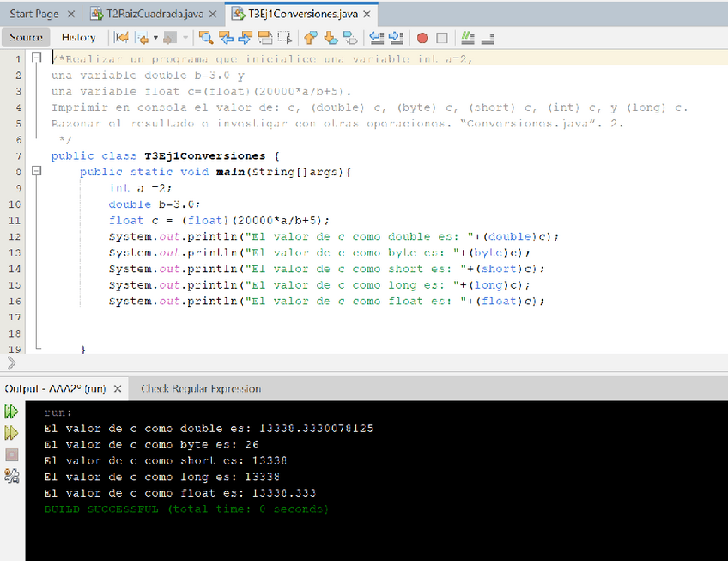
Task: Open dropdown arrow beside Back navigation icon
Action: (155, 39)
